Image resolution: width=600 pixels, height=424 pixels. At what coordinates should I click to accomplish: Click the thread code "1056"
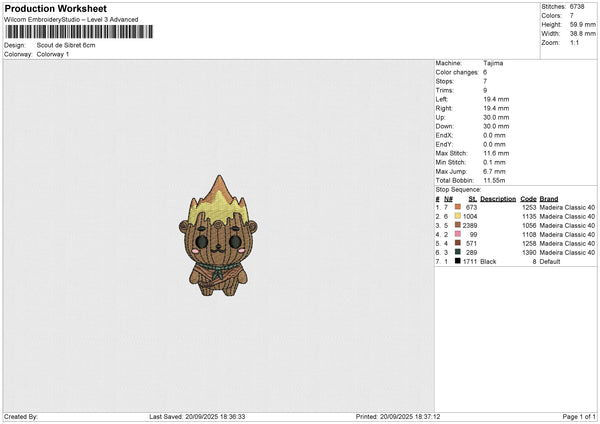click(529, 225)
